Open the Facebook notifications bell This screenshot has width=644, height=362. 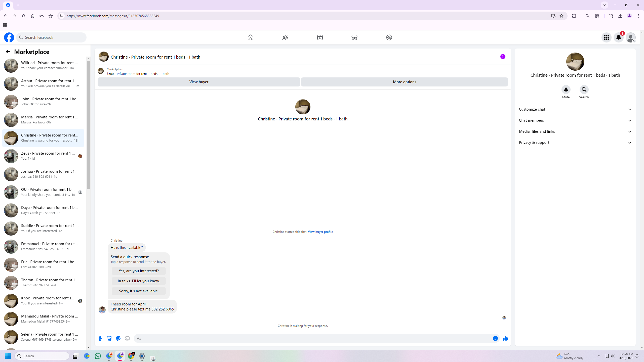[618, 37]
